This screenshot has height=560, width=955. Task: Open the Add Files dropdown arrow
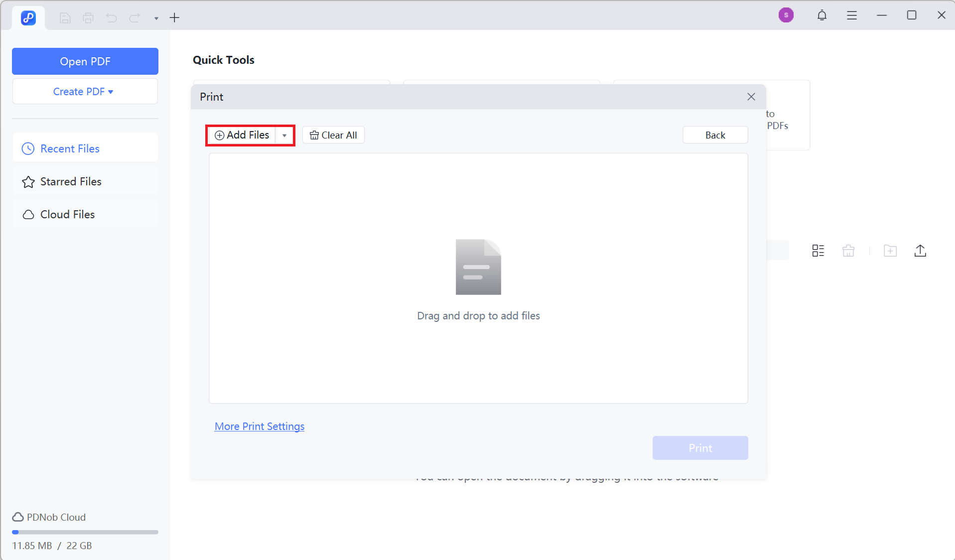click(284, 135)
